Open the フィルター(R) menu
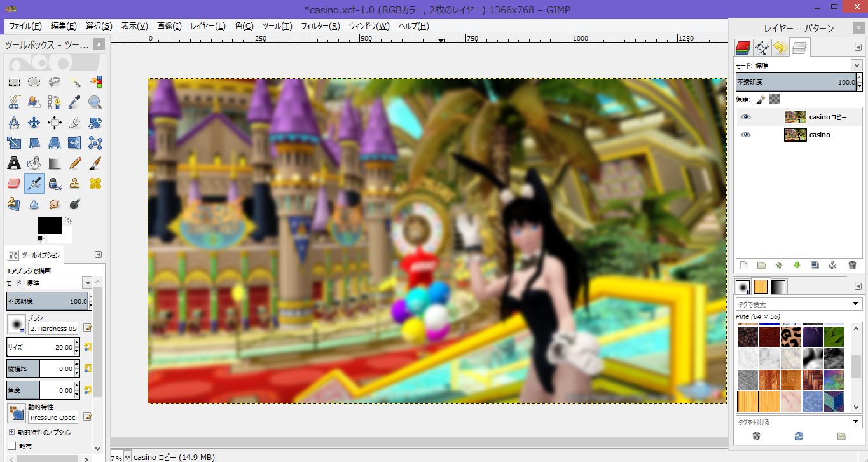The image size is (868, 462). click(320, 26)
